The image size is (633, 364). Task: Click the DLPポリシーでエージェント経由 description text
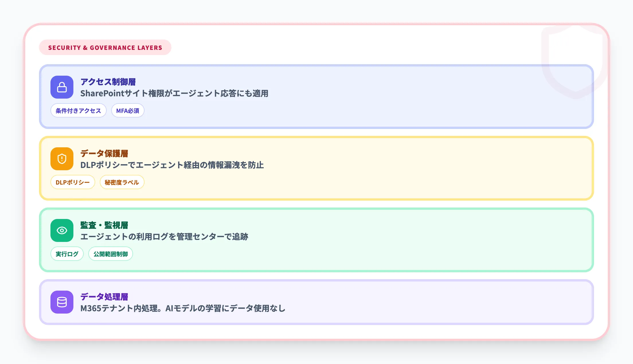point(172,165)
